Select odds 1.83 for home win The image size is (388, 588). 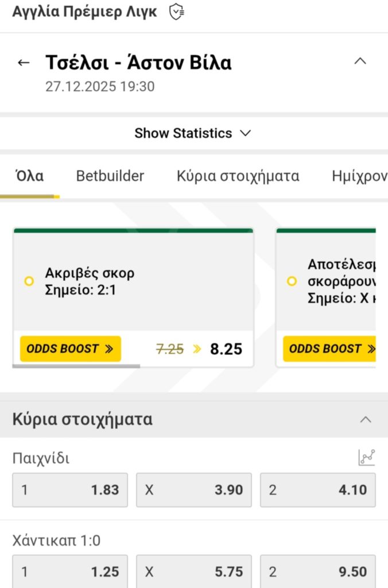pos(69,490)
